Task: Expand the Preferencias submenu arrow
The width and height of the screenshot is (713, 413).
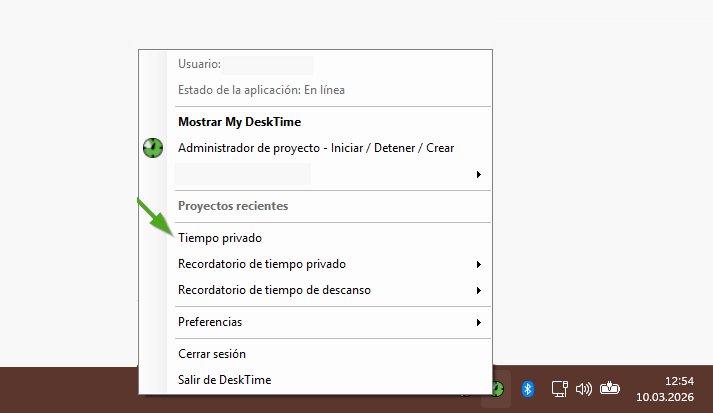Action: (x=479, y=323)
